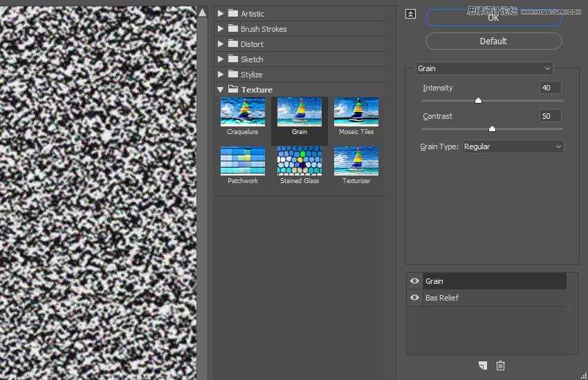Open the Grain filter selection dropdown
588x380 pixels.
[x=484, y=68]
